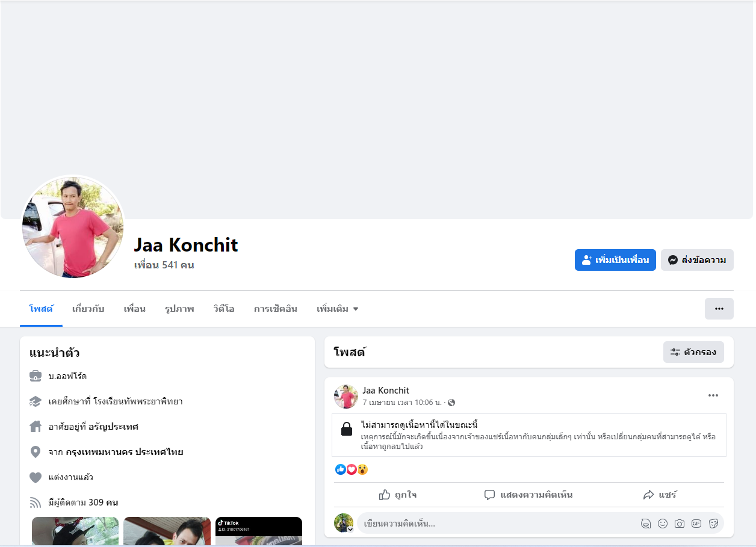Open Jaa Konchit's large profile picture
This screenshot has width=756, height=547.
click(73, 227)
